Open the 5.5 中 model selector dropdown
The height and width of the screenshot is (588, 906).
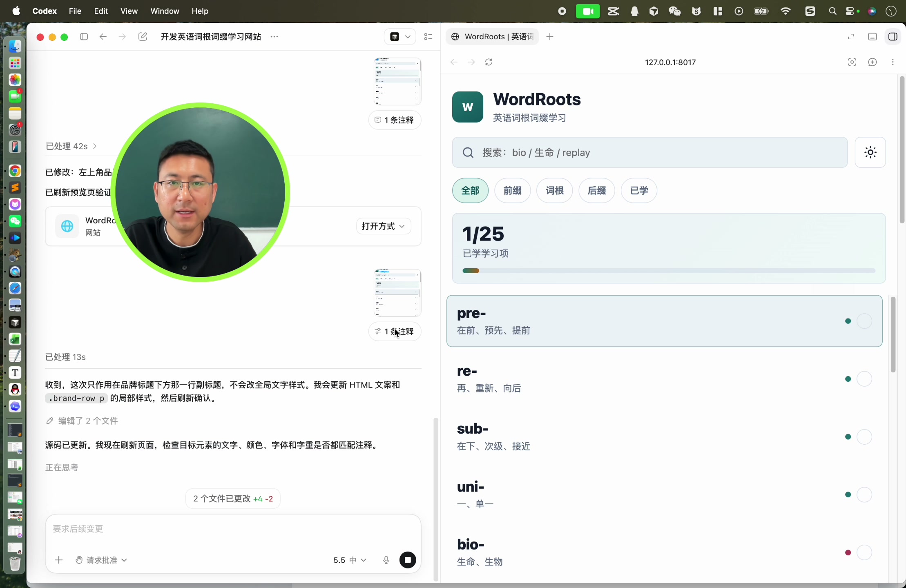350,560
